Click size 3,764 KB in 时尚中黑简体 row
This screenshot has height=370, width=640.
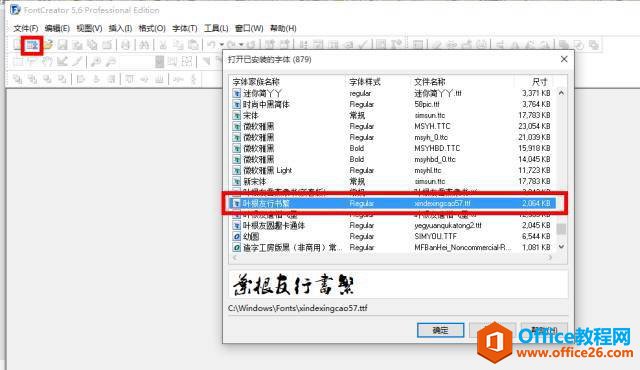536,104
